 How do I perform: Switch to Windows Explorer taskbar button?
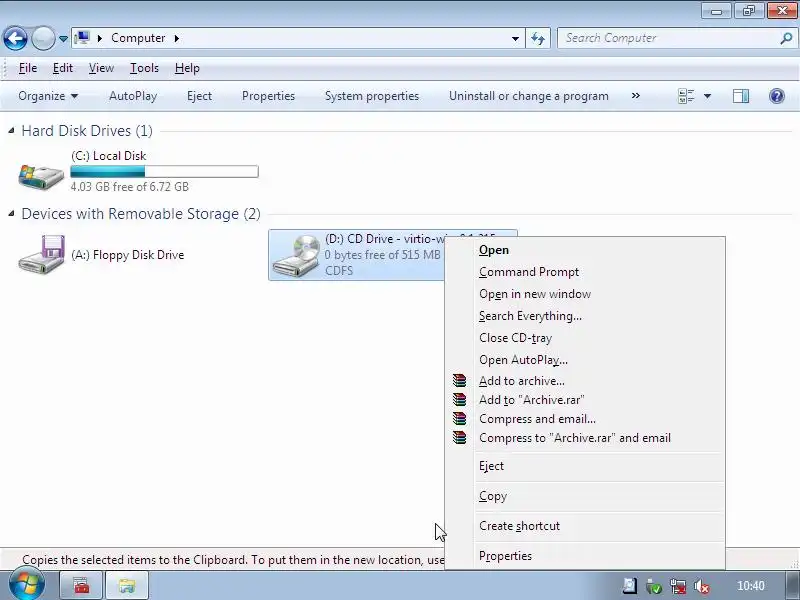click(127, 585)
